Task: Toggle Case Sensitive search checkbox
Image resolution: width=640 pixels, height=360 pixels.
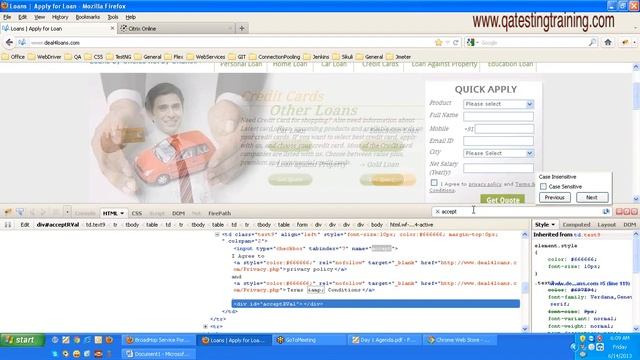Action: coord(543,187)
